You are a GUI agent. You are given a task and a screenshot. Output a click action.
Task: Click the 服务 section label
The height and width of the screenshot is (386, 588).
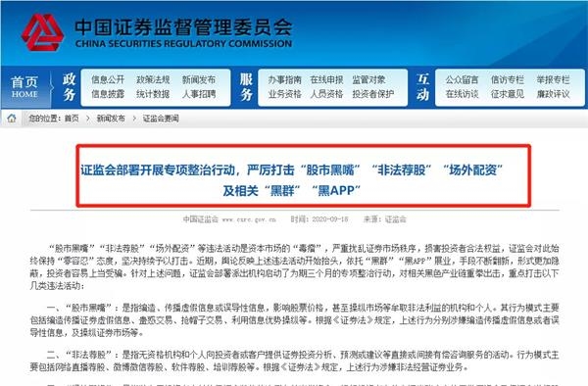tap(246, 87)
